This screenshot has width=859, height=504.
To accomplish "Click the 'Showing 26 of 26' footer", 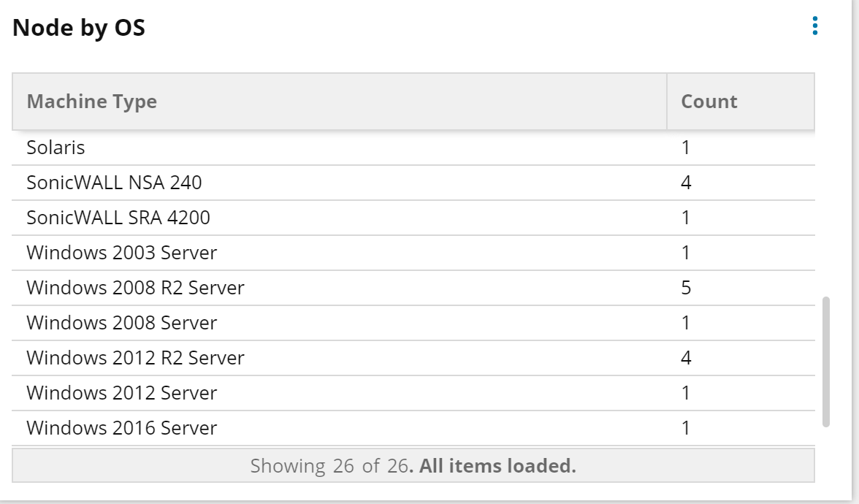I will coord(413,466).
